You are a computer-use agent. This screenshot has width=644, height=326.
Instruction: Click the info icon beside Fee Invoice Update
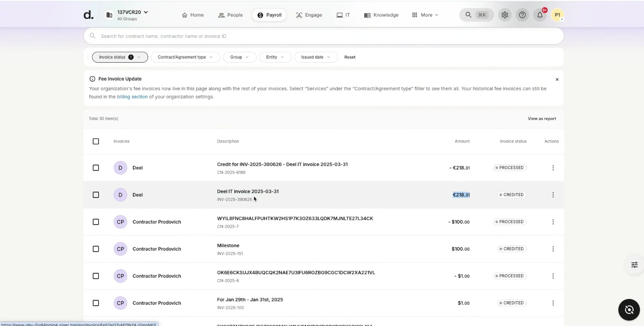pos(92,79)
